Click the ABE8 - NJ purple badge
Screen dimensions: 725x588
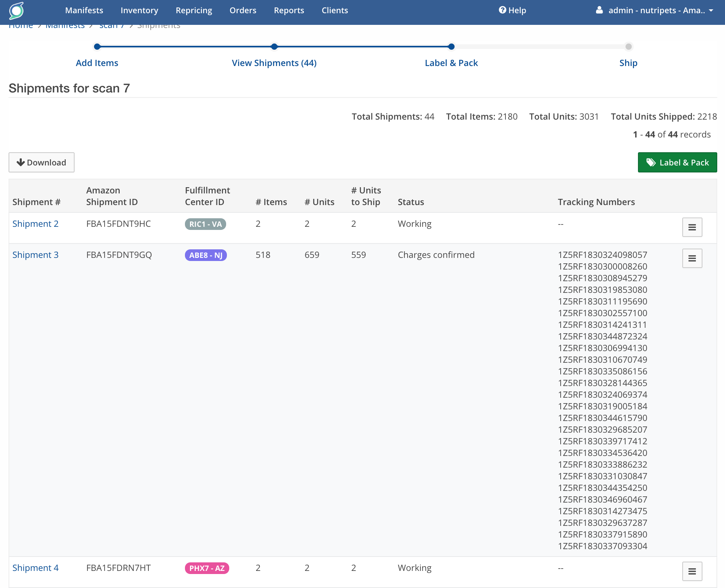(206, 255)
